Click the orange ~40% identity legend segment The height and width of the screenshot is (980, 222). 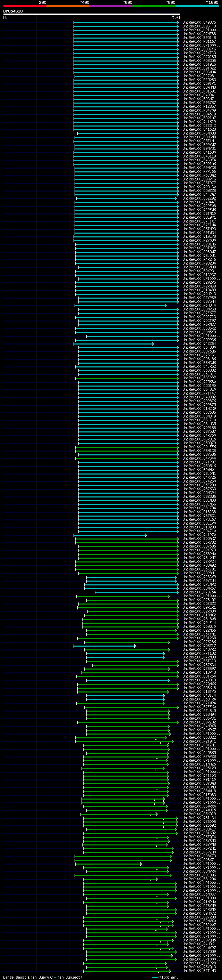click(68, 6)
